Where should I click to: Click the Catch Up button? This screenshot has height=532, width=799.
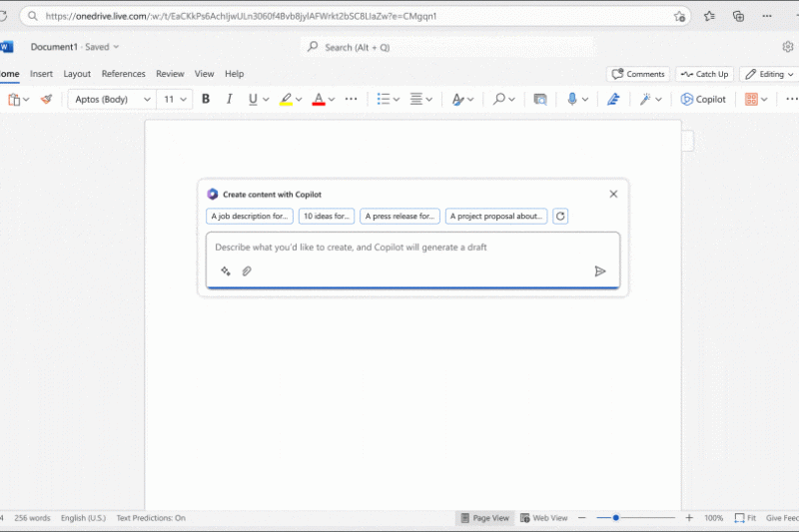(x=705, y=74)
